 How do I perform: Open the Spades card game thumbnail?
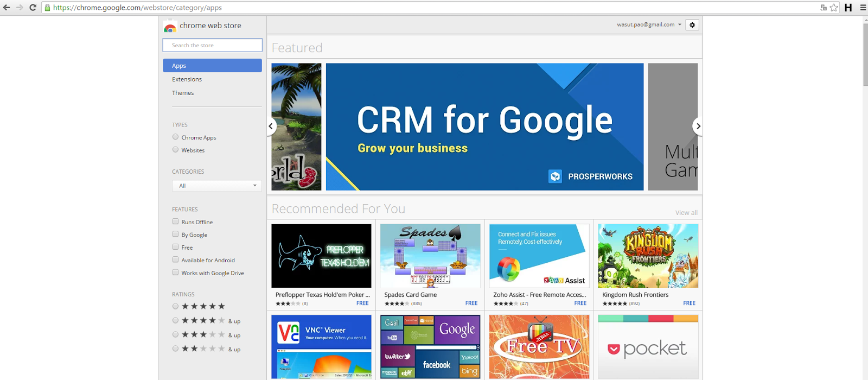point(430,256)
